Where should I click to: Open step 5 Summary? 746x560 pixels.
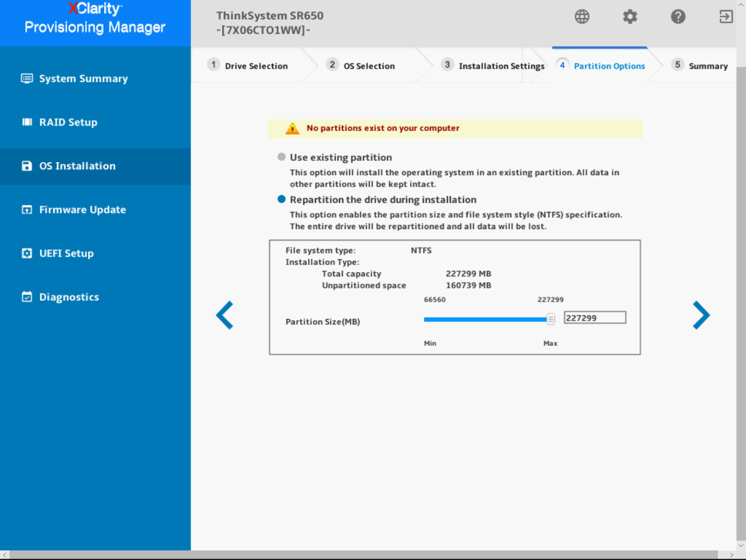pos(699,65)
